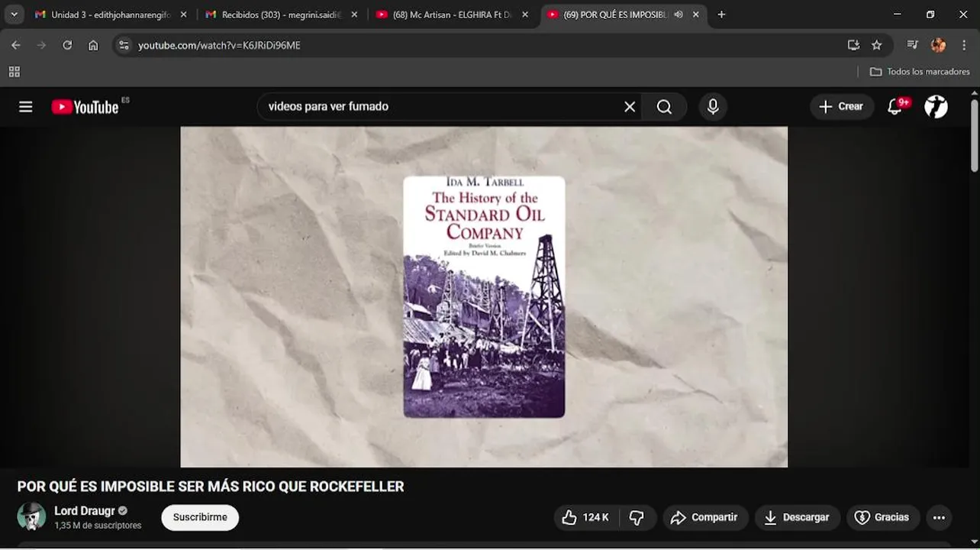Viewport: 980px width, 550px height.
Task: Download the video using Descargar
Action: pos(798,518)
